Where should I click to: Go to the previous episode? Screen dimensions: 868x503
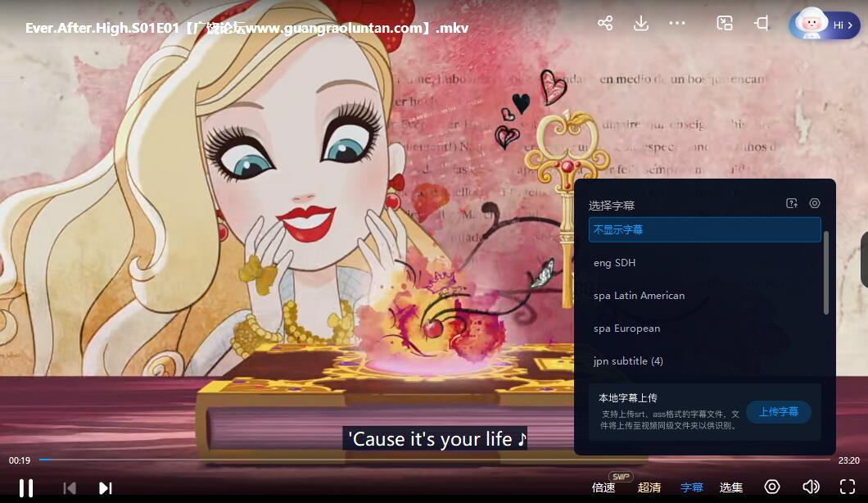70,488
